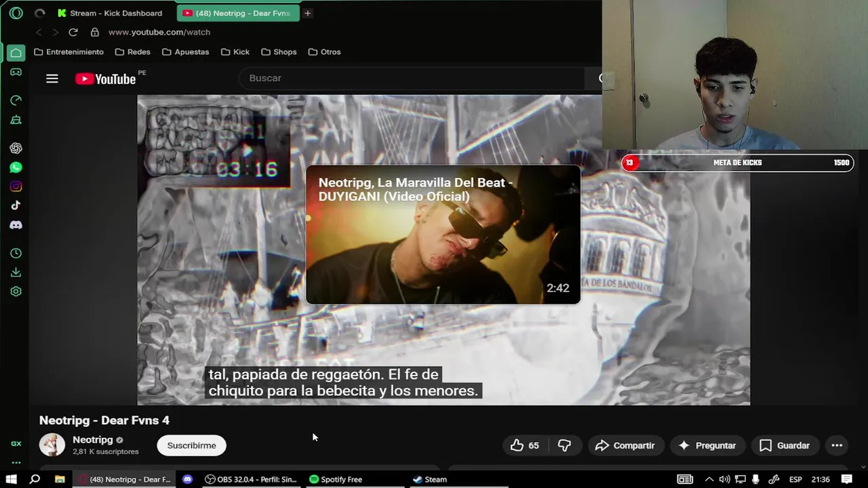The width and height of the screenshot is (868, 488).
Task: Open the News and interests taskbar widget
Action: [x=685, y=479]
